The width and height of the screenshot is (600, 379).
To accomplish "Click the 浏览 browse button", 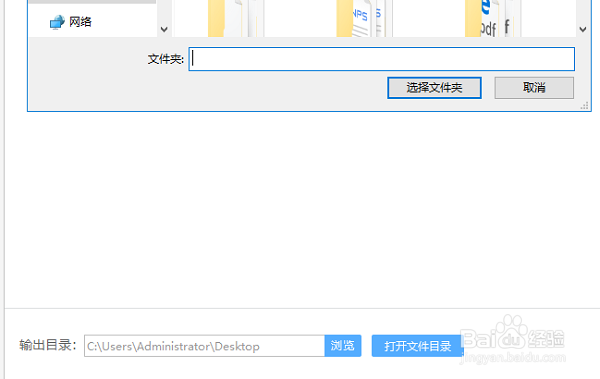I will (x=343, y=346).
